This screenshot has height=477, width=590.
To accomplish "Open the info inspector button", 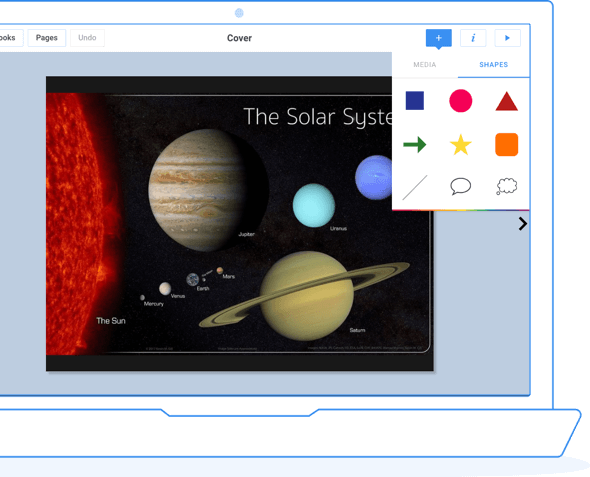I will tap(473, 38).
